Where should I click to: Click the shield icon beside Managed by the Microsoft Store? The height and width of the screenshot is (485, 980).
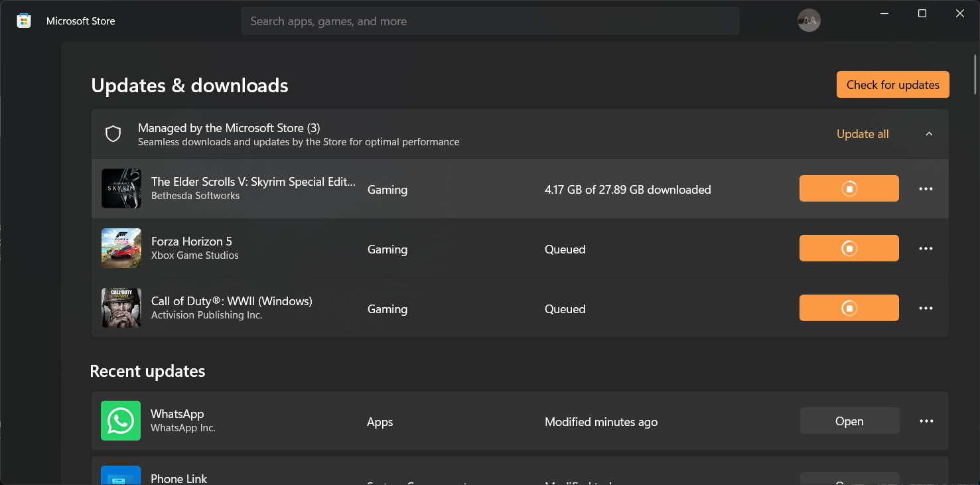point(113,134)
